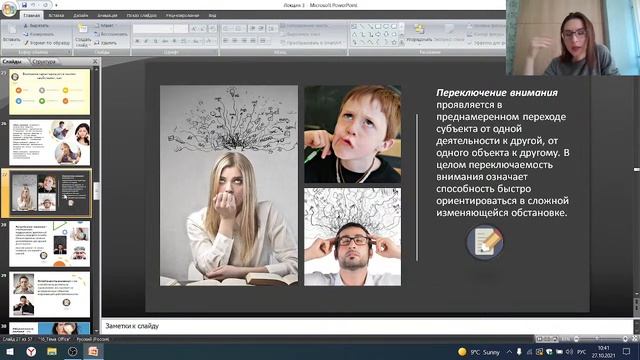Click the Russian language status bar indicator

[93, 339]
